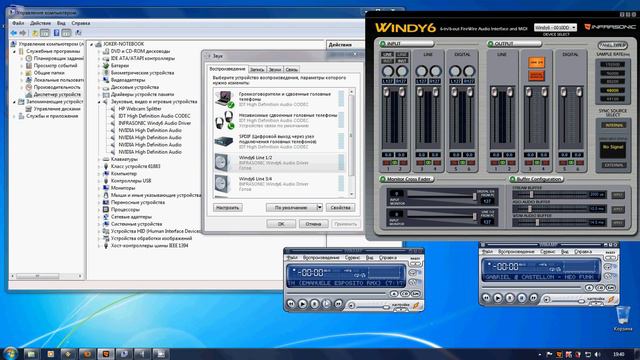Click Отмена in the Sound dialog
This screenshot has height=360, width=640.
(x=313, y=224)
